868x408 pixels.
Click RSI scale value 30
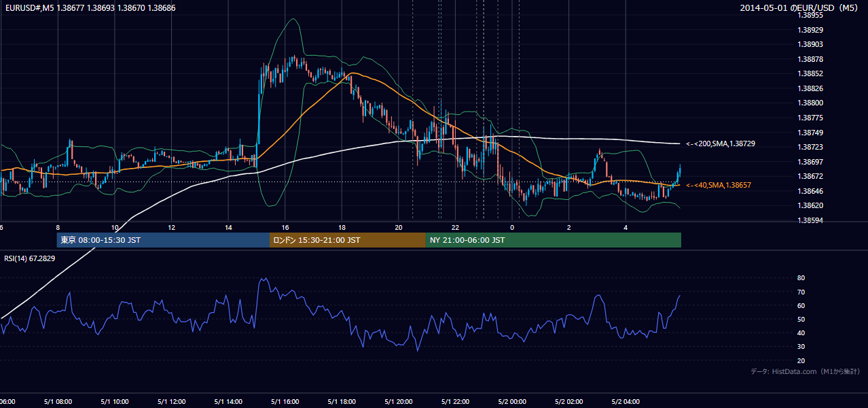point(801,347)
